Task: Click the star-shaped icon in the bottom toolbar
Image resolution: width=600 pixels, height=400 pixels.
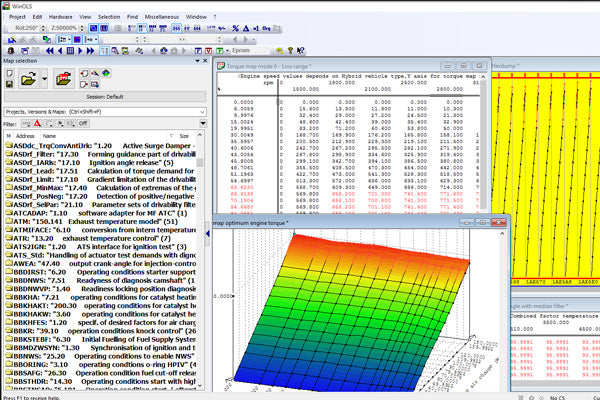Action: tap(279, 51)
